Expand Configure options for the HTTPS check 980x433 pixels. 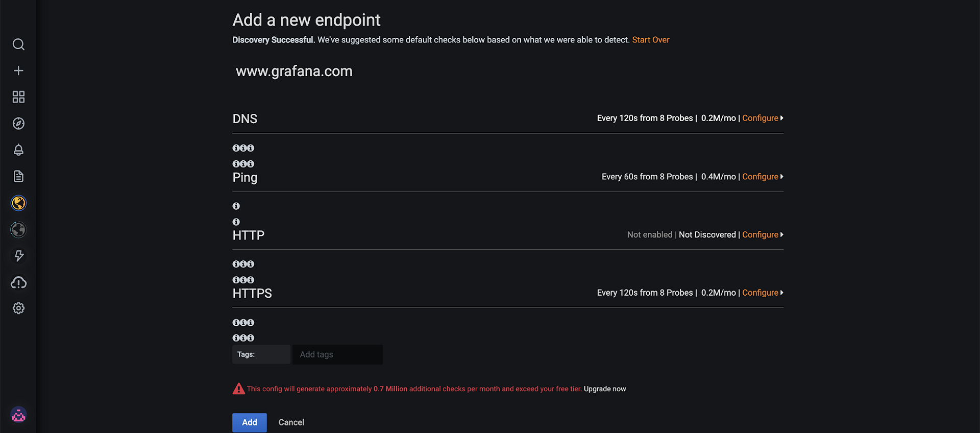click(761, 292)
